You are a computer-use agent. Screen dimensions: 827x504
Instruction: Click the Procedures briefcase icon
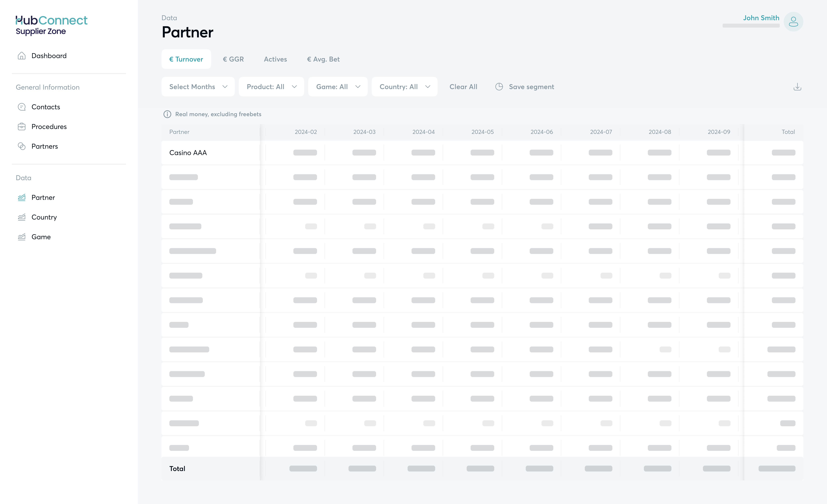(21, 126)
